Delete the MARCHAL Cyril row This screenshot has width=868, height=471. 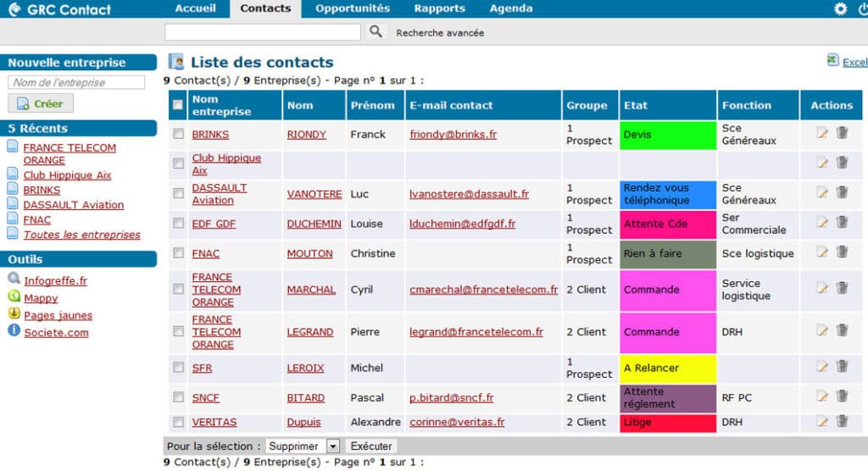pos(842,288)
